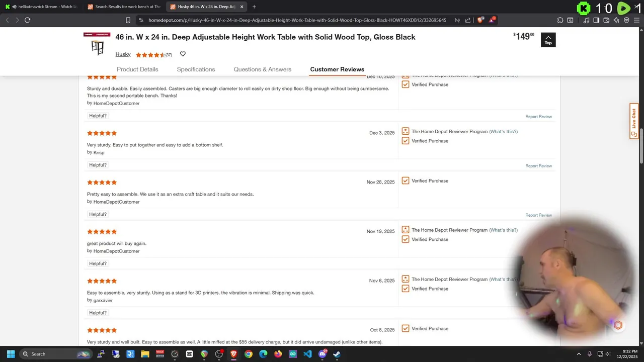This screenshot has width=644, height=362.
Task: Click What's this? on the Dec 3 review
Action: point(504,132)
